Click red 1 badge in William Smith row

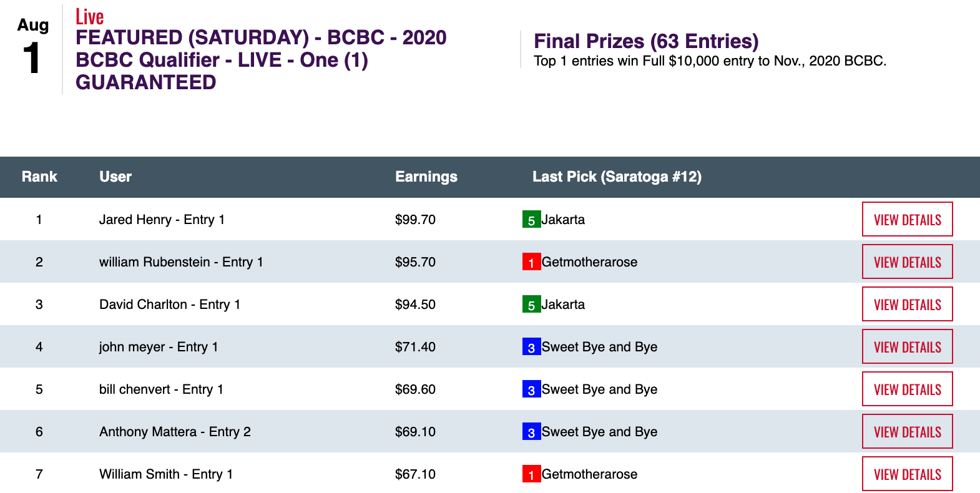[x=531, y=474]
